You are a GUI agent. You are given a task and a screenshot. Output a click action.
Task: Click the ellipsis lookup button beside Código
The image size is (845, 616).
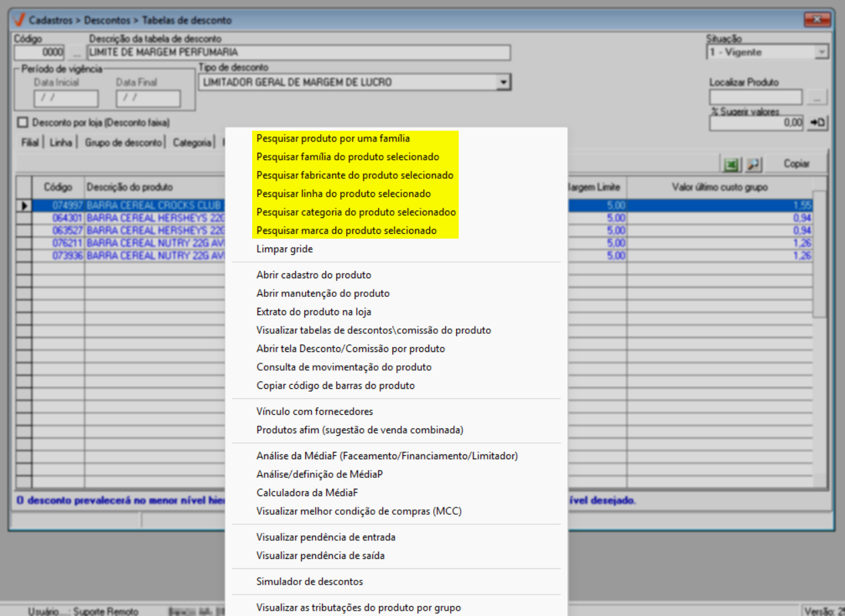(x=76, y=52)
